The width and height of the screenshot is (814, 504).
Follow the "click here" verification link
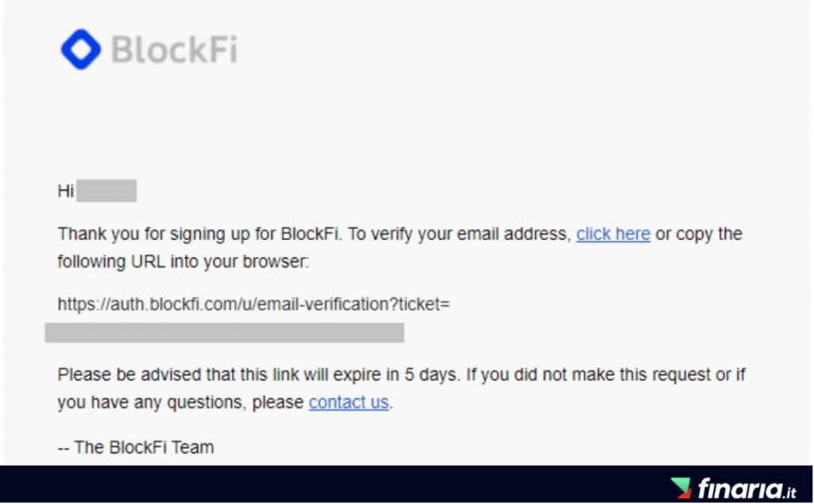(x=613, y=234)
